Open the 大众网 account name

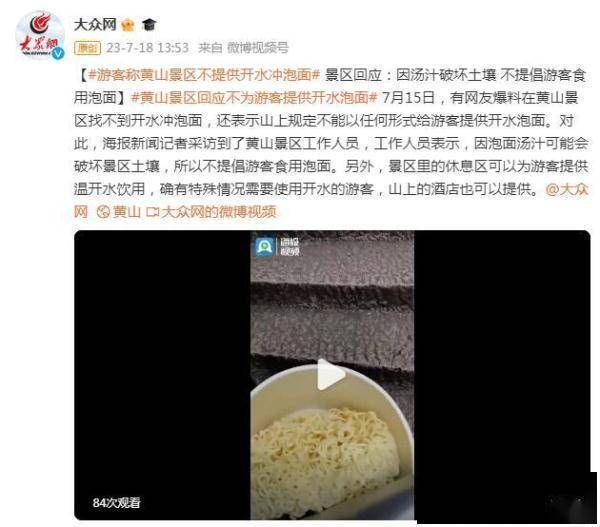point(95,24)
